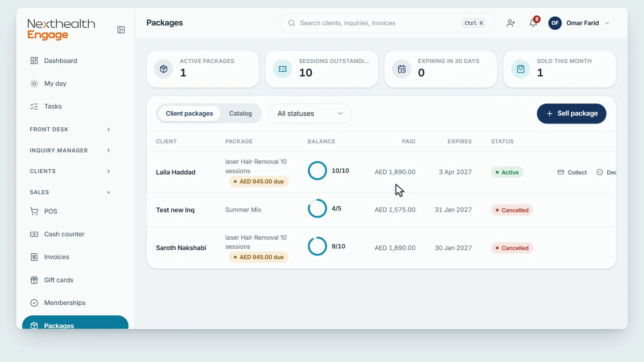Open notifications bell with 8 badge
The image size is (644, 362).
pos(533,23)
